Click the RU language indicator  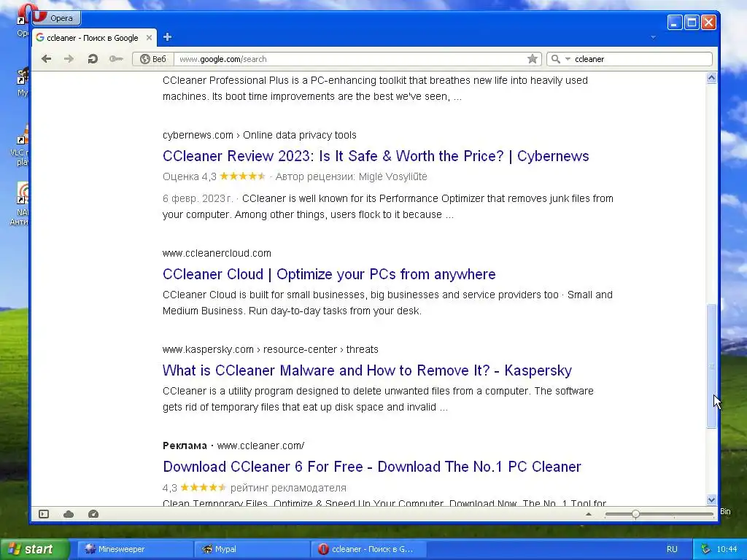[672, 549]
